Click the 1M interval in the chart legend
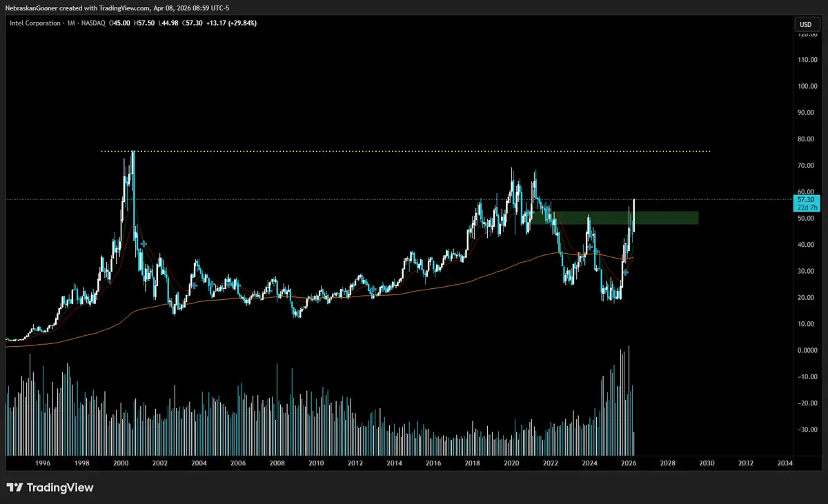Image resolution: width=828 pixels, height=504 pixels. pyautogui.click(x=70, y=23)
